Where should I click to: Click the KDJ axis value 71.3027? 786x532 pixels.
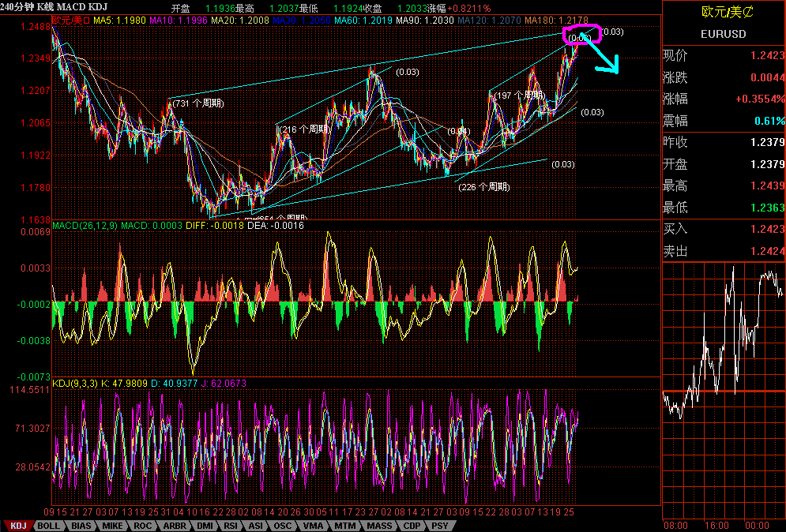[32, 429]
